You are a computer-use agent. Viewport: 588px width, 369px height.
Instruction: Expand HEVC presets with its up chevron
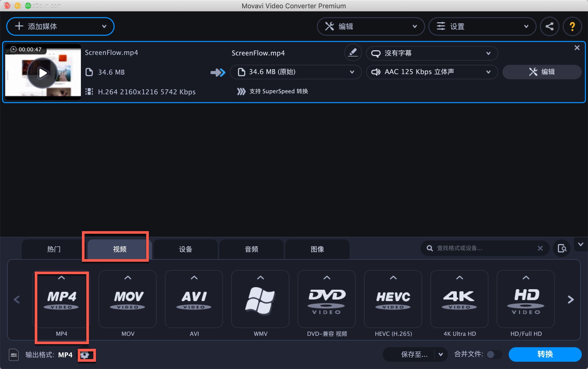click(393, 278)
